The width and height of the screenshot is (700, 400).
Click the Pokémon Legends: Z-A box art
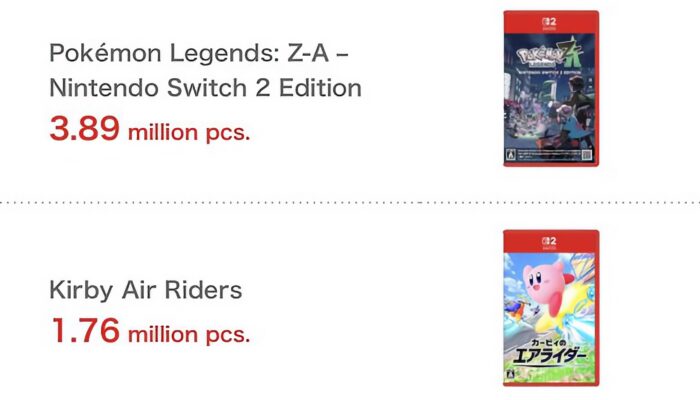point(550,88)
